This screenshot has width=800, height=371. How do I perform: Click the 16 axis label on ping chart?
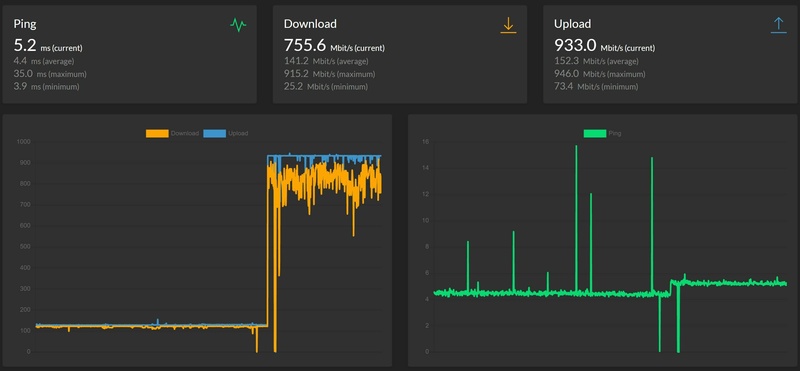pos(425,142)
